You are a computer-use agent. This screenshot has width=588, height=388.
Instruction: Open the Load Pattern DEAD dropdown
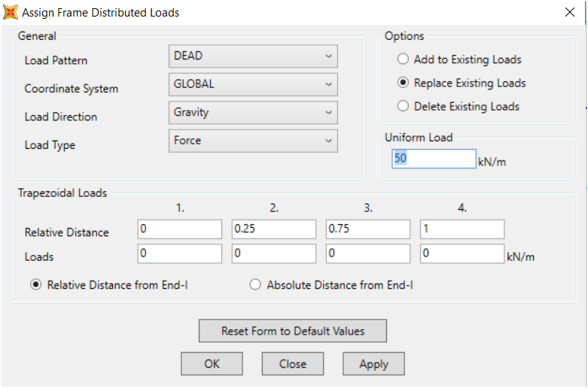pos(253,56)
